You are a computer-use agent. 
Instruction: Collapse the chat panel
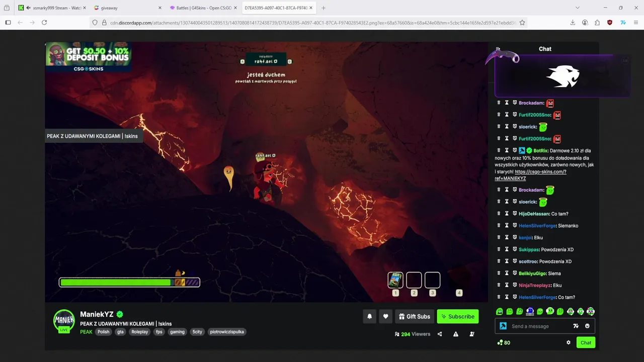click(498, 49)
